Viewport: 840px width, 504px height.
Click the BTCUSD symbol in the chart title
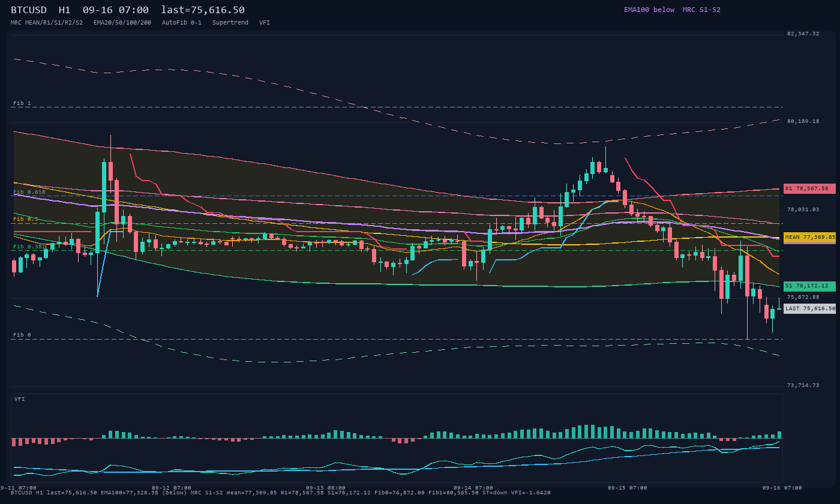coord(29,10)
